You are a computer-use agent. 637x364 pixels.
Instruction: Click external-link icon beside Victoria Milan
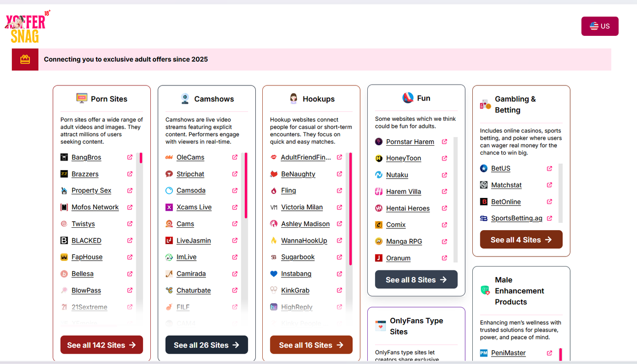339,207
